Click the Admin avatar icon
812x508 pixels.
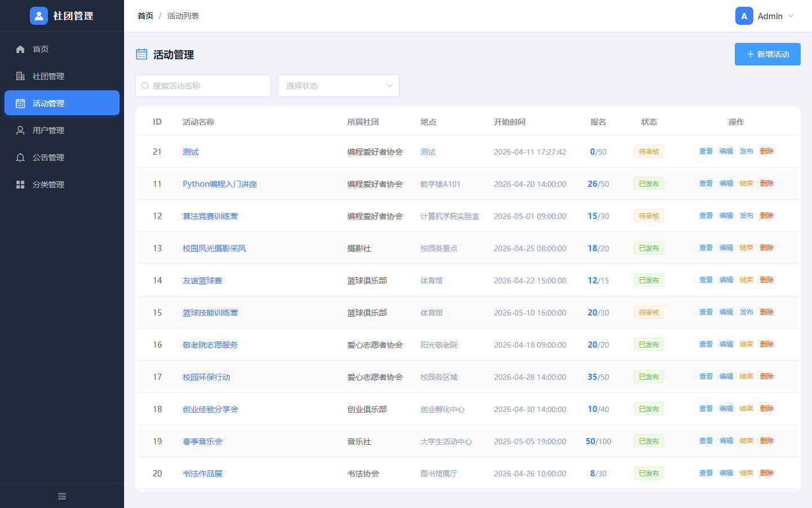[744, 16]
